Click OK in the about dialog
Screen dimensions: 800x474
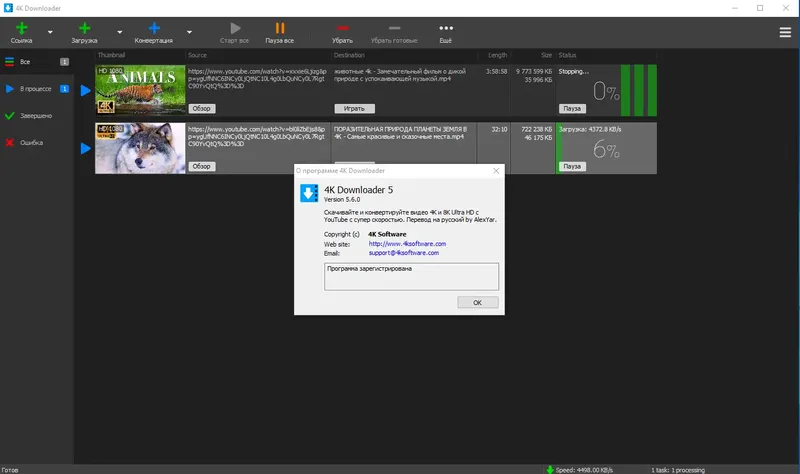click(478, 303)
